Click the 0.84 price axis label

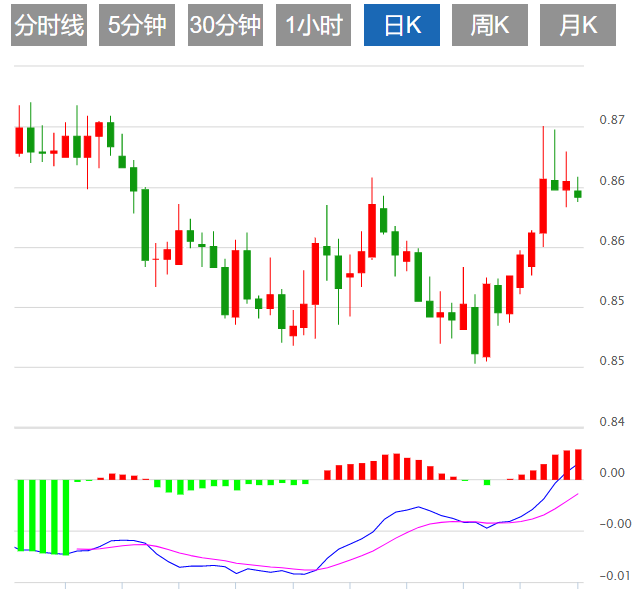pyautogui.click(x=612, y=422)
